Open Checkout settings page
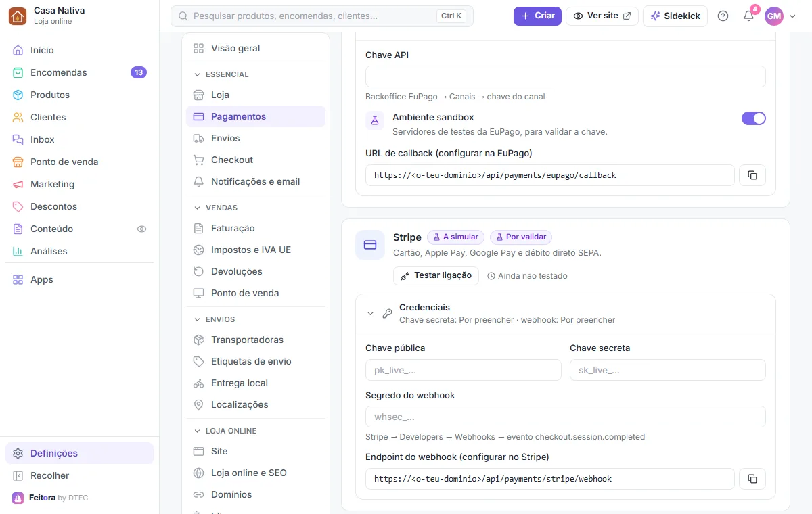The image size is (812, 514). pos(256,160)
